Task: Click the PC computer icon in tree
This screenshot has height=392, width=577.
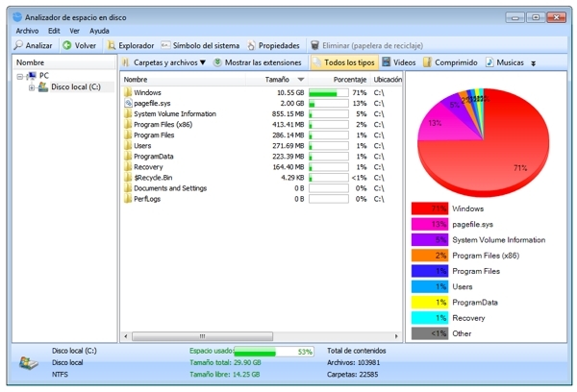Action: pos(32,76)
